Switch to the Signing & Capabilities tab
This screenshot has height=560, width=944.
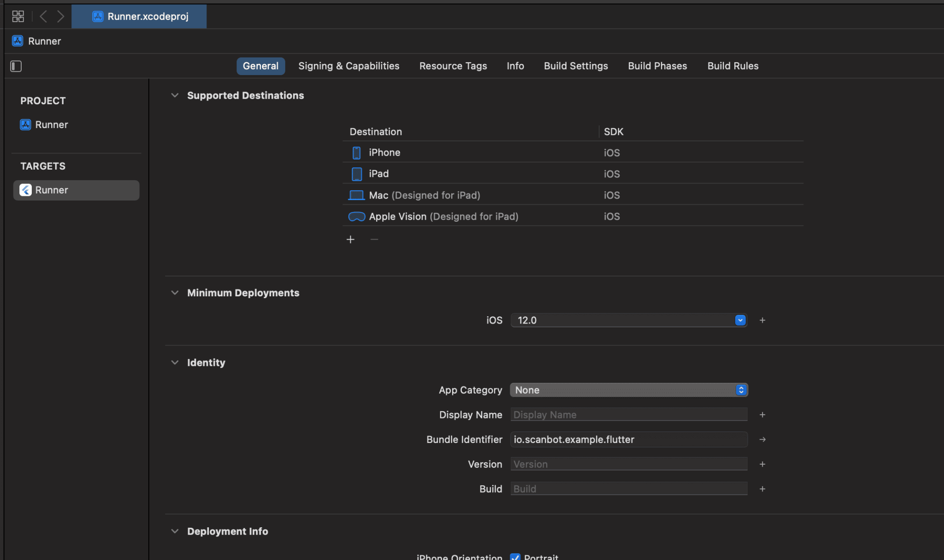point(348,66)
